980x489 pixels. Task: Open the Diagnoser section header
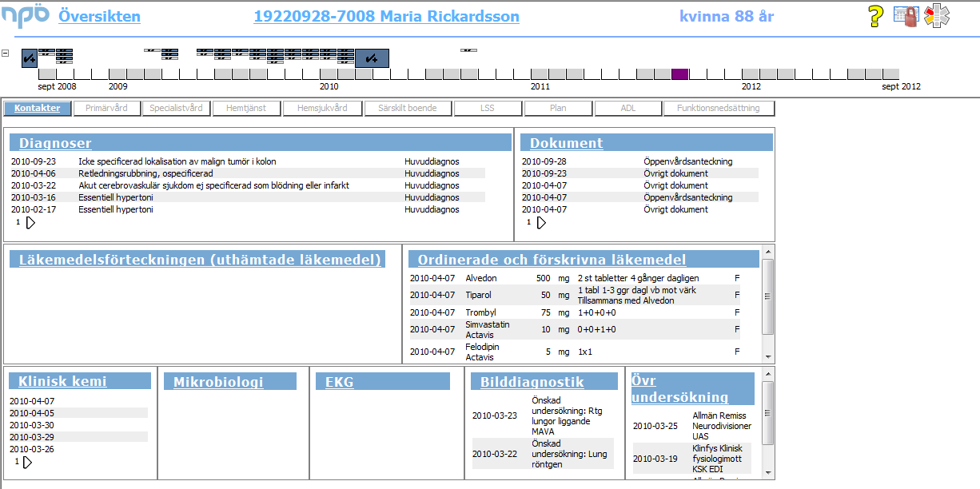pos(55,143)
